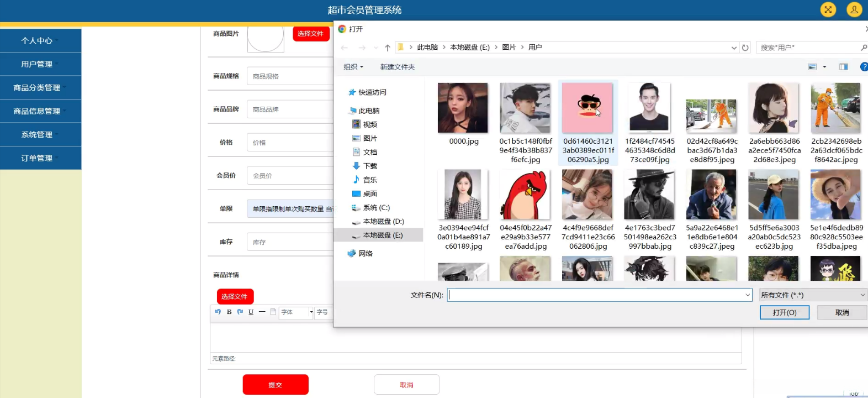868x398 pixels.
Task: Toggle the preview pane in the file dialog
Action: 844,67
